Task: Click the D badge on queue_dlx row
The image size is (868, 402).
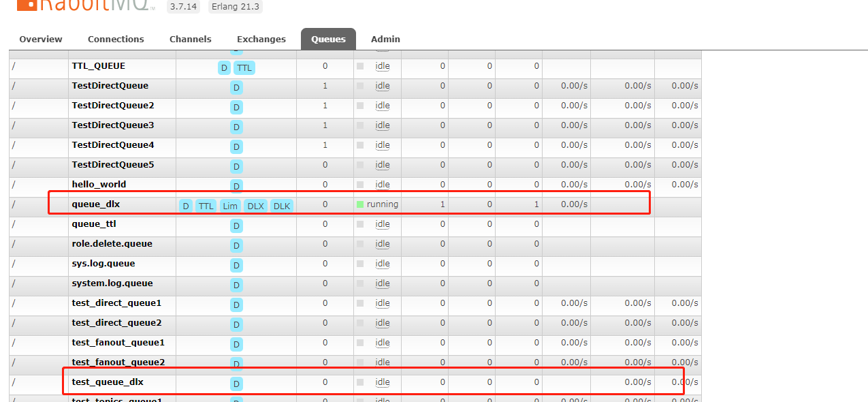Action: pos(185,206)
